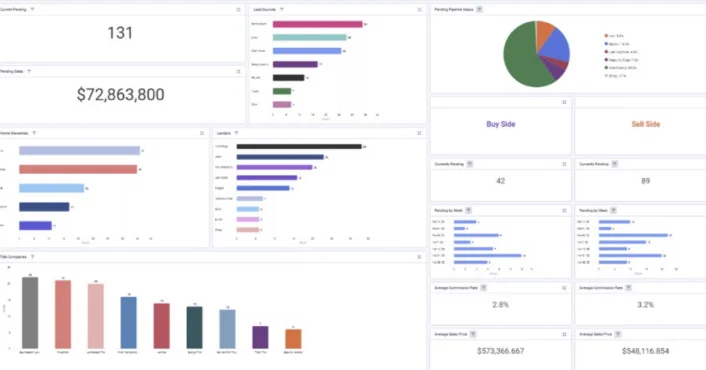Select the $548,116.854 average sales price
The width and height of the screenshot is (706, 370).
pos(646,351)
